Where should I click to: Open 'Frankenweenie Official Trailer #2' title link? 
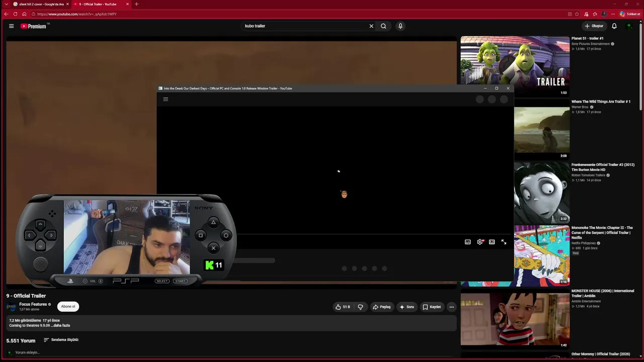[603, 167]
